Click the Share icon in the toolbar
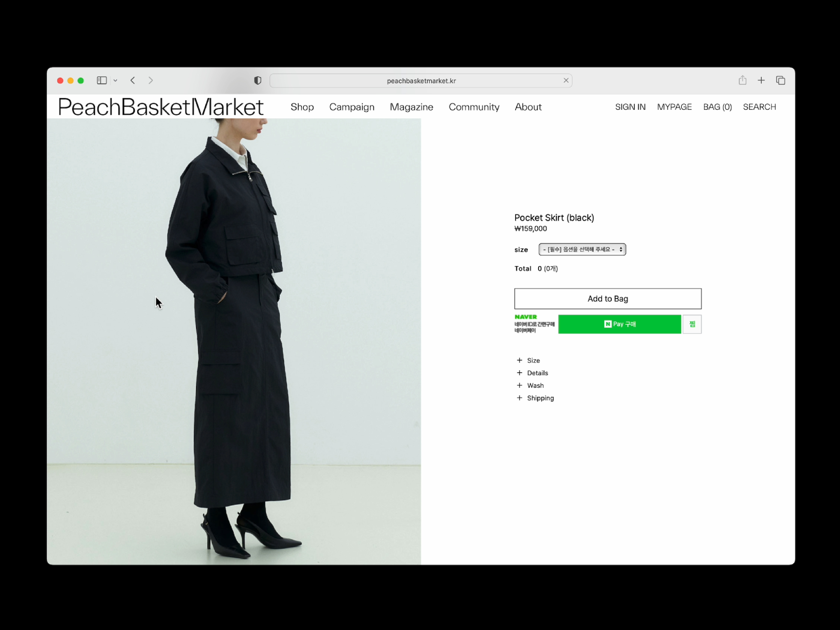This screenshot has height=630, width=840. [742, 81]
